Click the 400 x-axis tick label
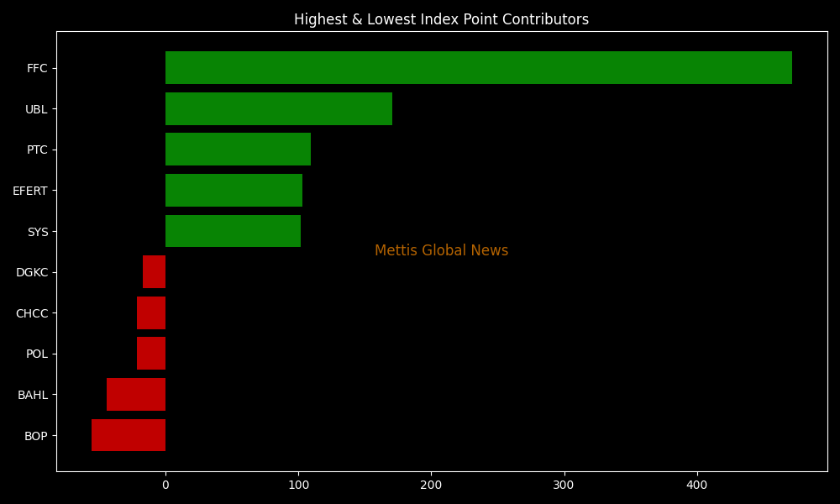This screenshot has height=504, width=840. [696, 486]
